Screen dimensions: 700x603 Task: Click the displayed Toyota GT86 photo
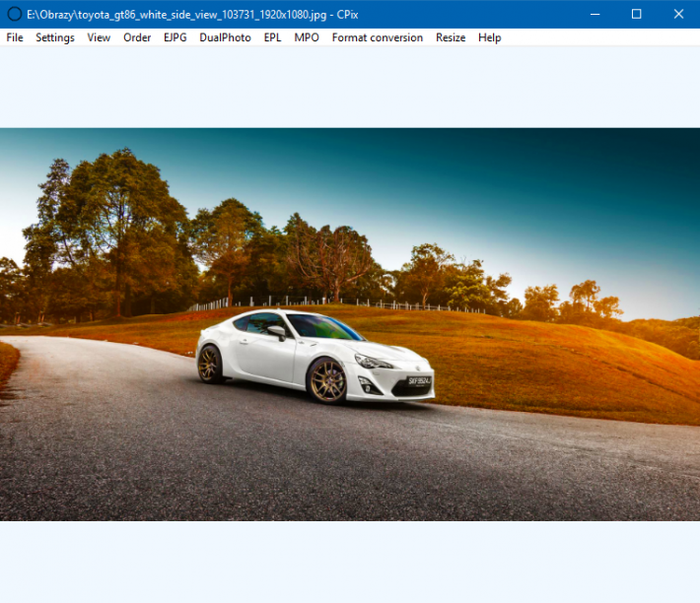click(350, 324)
